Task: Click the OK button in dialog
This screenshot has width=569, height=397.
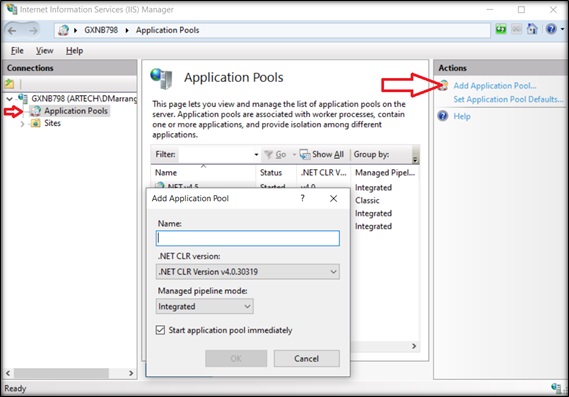Action: 236,359
